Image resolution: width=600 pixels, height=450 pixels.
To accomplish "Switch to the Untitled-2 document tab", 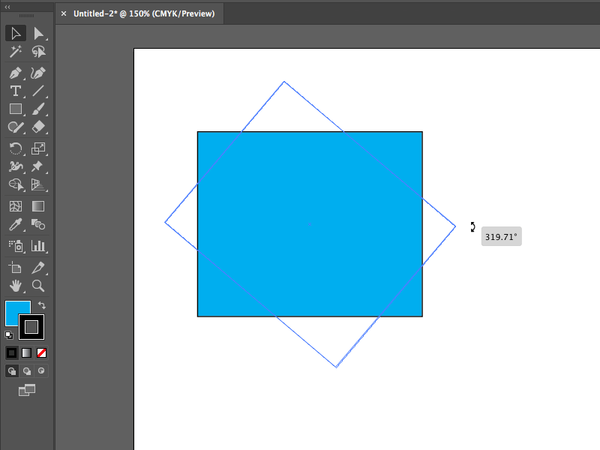I will point(144,14).
